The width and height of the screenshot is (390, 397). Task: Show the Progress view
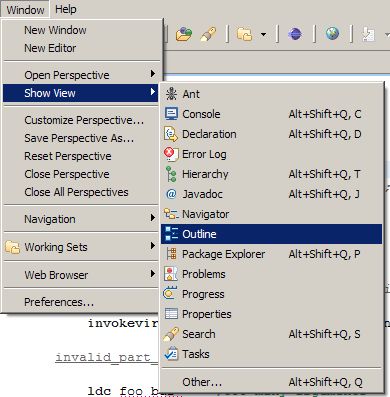272,294
